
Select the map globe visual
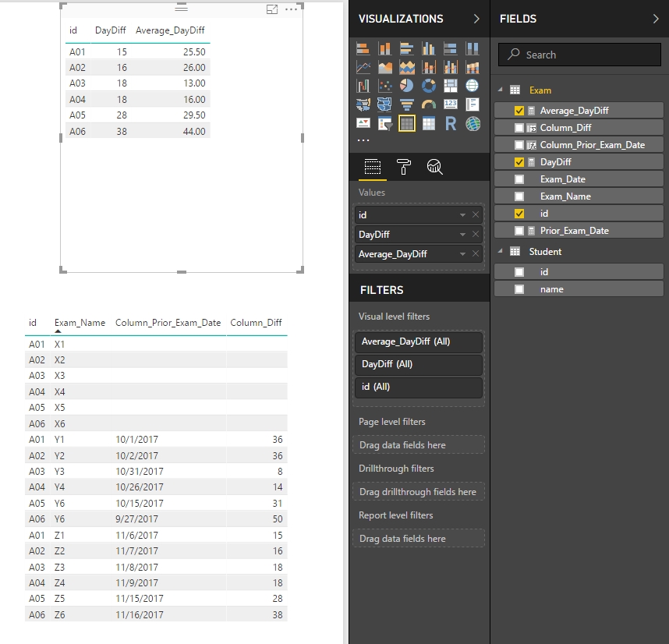pos(472,86)
